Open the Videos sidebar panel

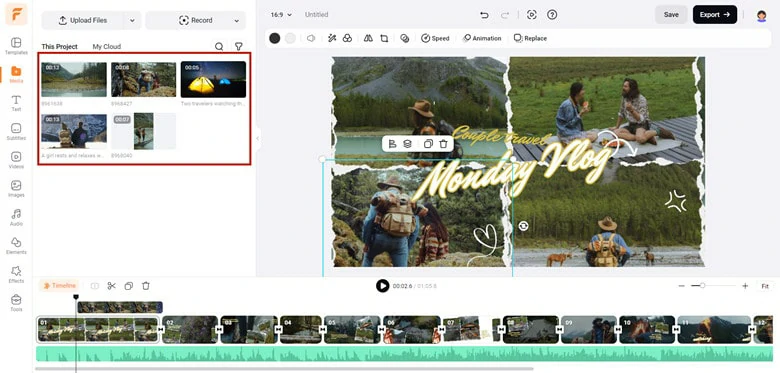[x=16, y=160]
